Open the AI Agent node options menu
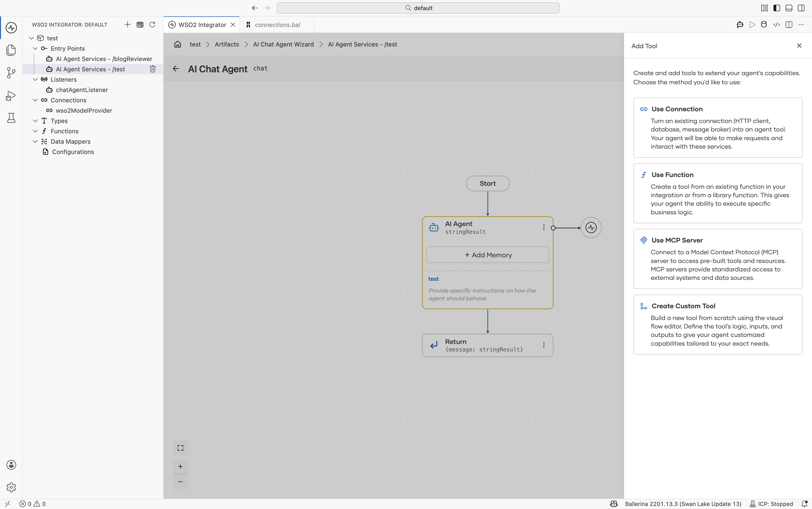 (x=544, y=228)
